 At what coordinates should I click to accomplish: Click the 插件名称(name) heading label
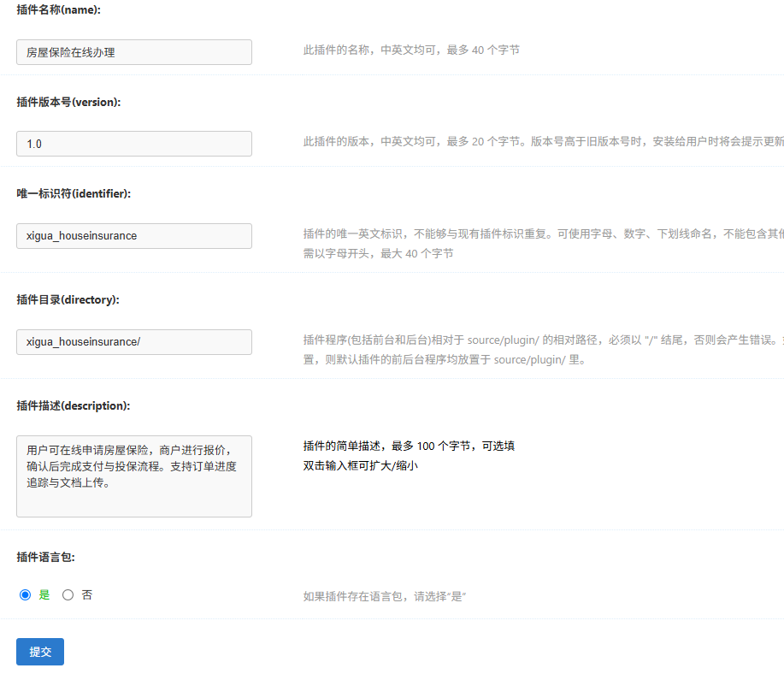(62, 9)
